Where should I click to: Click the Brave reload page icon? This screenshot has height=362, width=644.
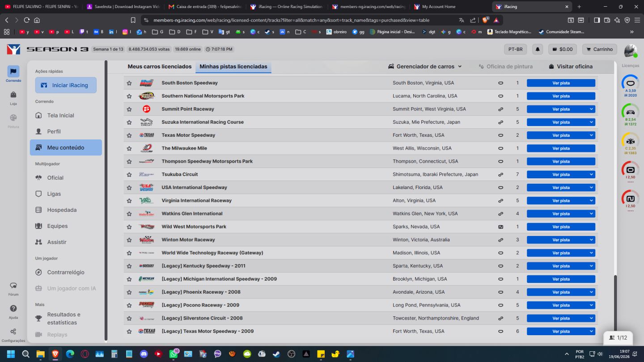click(x=26, y=20)
